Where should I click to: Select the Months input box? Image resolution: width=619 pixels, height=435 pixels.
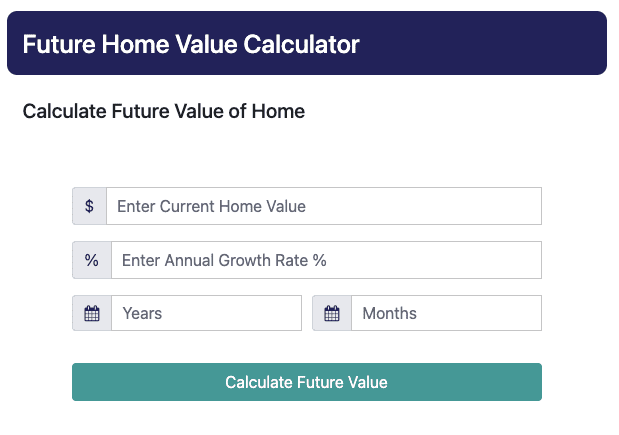(446, 313)
